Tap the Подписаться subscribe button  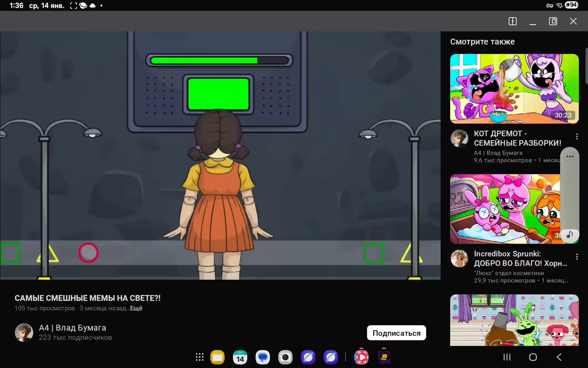pyautogui.click(x=396, y=333)
